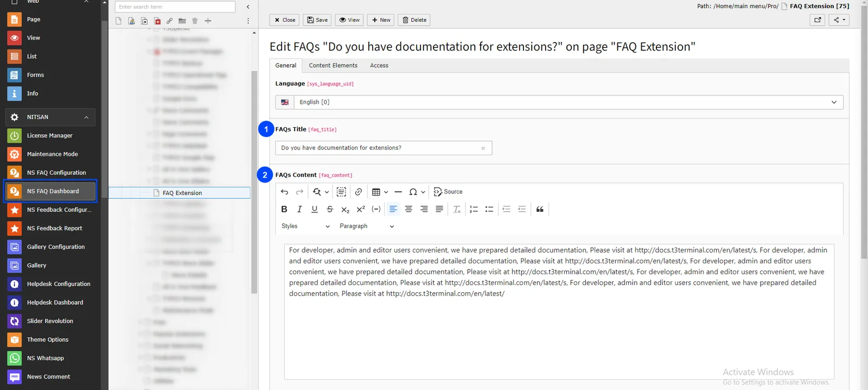Open the NS Whatsapp module
The image size is (868, 390).
50,358
